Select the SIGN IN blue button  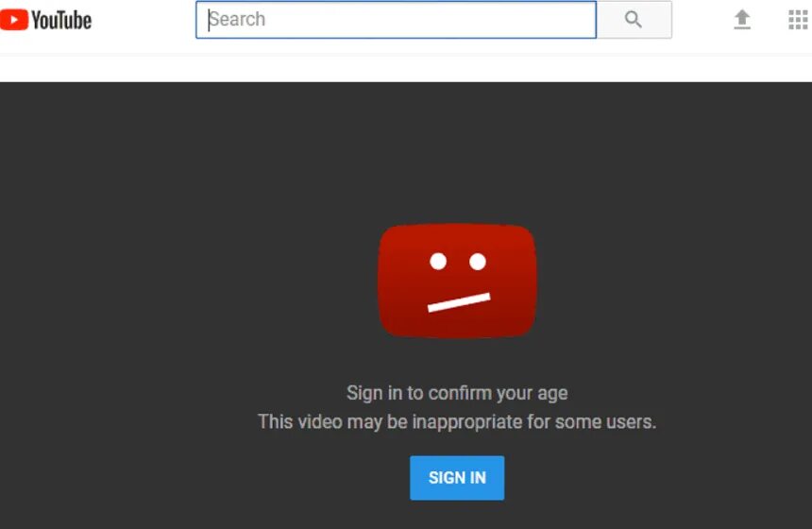tap(457, 478)
